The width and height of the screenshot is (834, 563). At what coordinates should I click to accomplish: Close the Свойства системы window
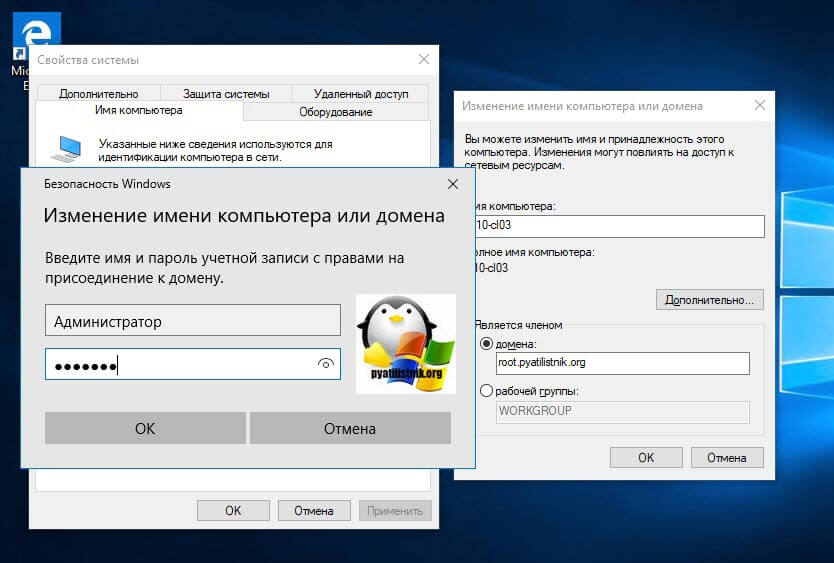tap(425, 60)
